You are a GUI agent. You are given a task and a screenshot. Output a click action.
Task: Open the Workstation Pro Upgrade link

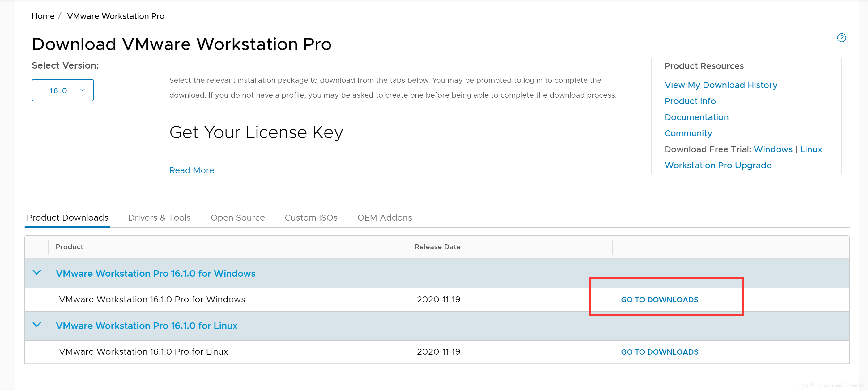(x=717, y=165)
